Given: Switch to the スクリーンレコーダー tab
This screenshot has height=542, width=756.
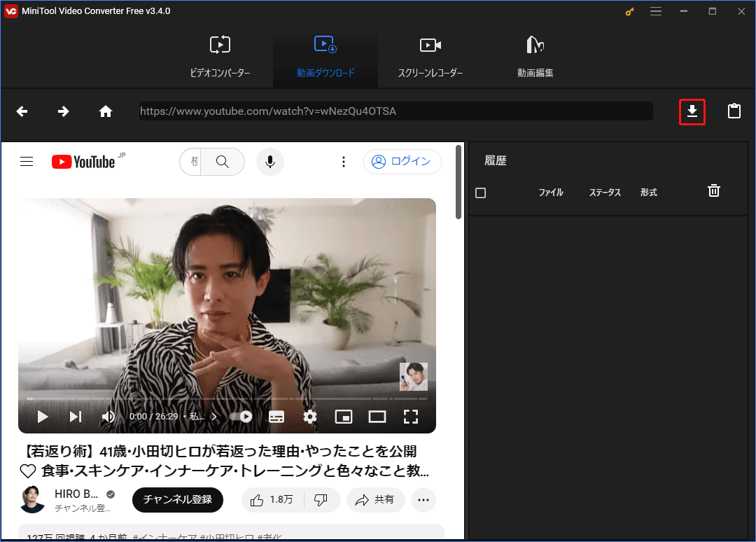Looking at the screenshot, I should coord(430,57).
